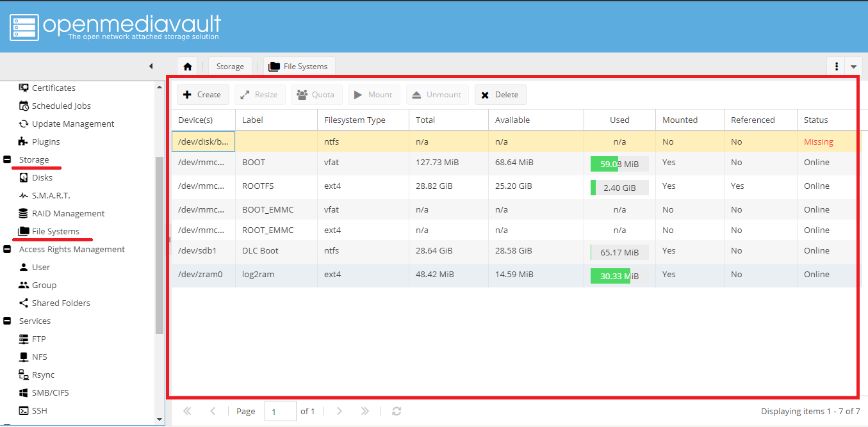Switch to the File Systems tab
The image size is (868, 427).
click(299, 66)
